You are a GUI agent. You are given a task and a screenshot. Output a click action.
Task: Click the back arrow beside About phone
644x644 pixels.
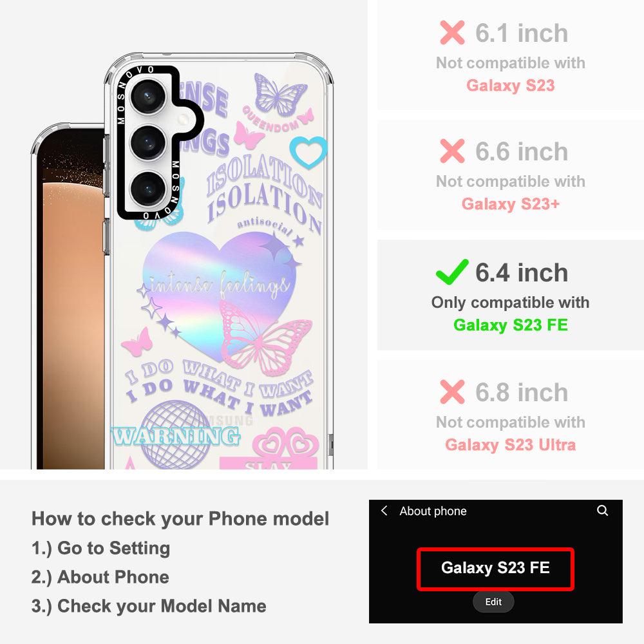[384, 511]
